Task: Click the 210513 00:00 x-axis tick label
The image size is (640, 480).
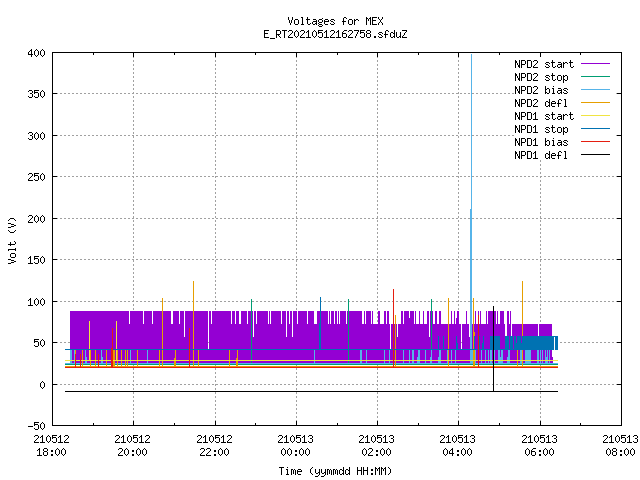Action: [x=295, y=446]
